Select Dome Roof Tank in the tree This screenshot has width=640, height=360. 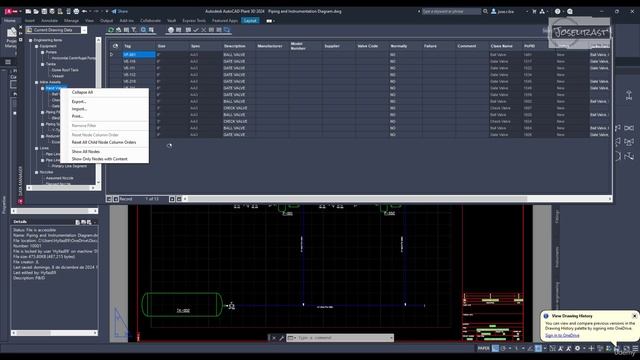coord(65,70)
